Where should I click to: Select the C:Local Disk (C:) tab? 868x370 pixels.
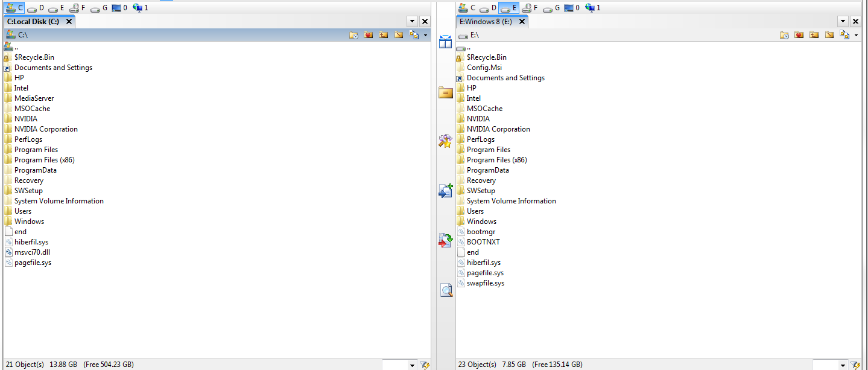(x=35, y=22)
